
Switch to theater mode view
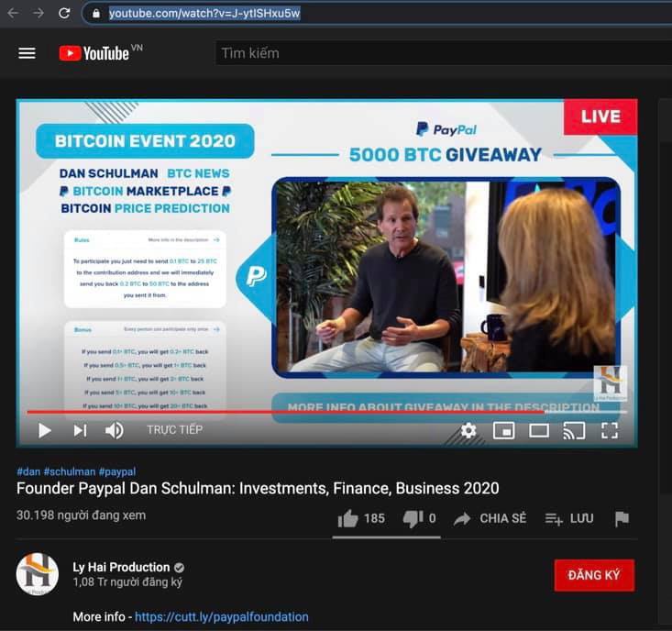(x=539, y=430)
